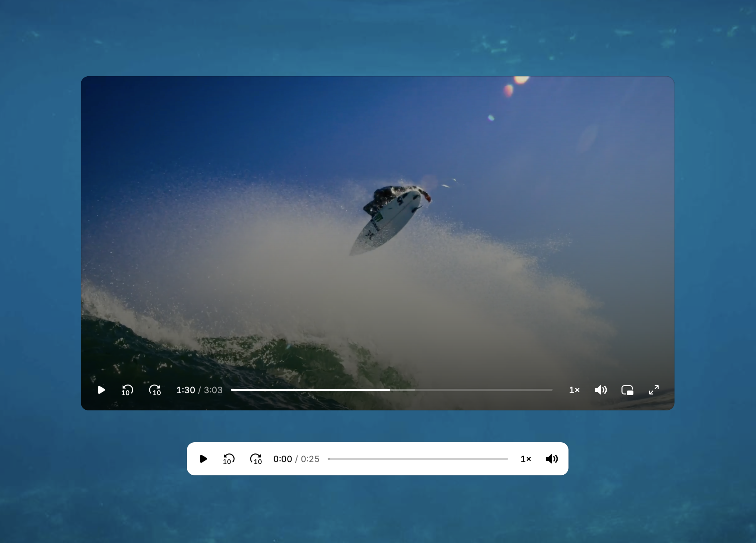Viewport: 756px width, 543px height.
Task: Click the midpoint of the video progress bar
Action: 392,390
